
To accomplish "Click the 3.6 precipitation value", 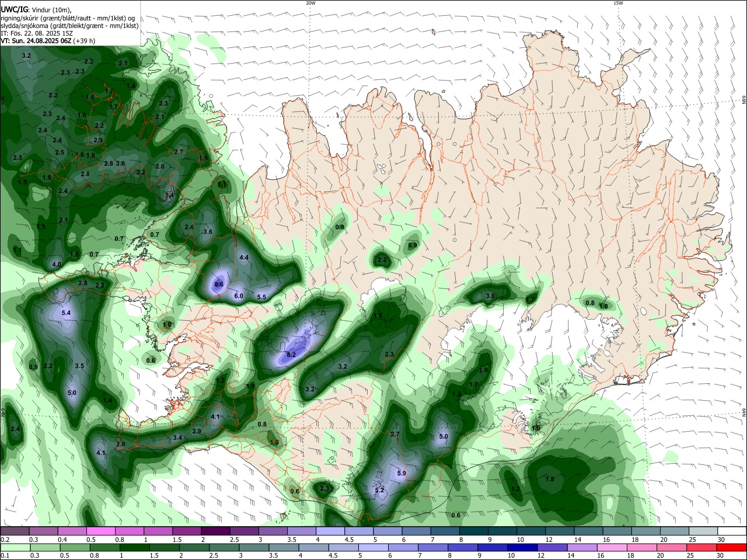I will pyautogui.click(x=207, y=232).
